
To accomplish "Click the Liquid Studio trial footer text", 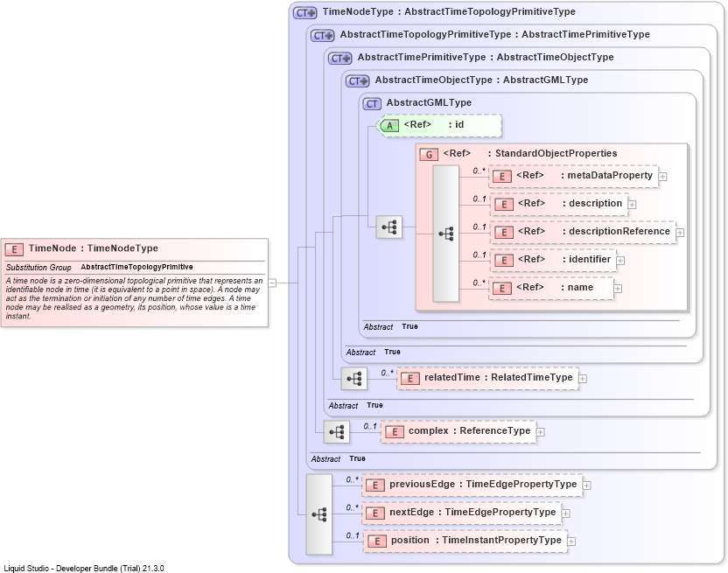I will pyautogui.click(x=84, y=569).
